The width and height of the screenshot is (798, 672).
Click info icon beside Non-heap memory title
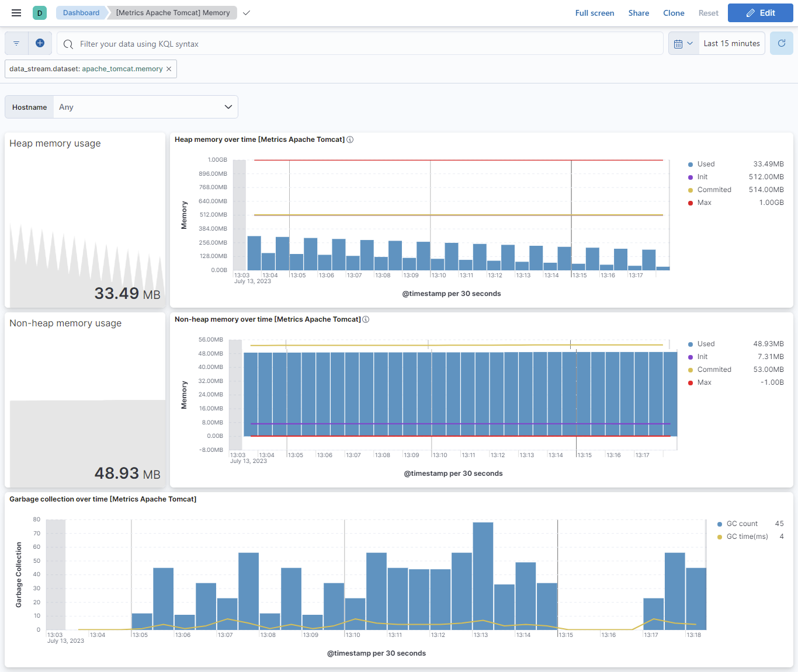pos(366,319)
